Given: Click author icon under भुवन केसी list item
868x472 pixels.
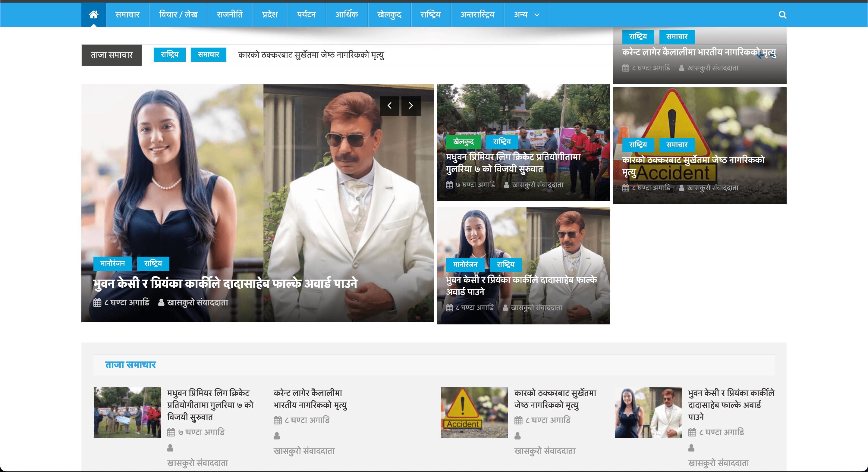Looking at the screenshot, I should tap(691, 448).
